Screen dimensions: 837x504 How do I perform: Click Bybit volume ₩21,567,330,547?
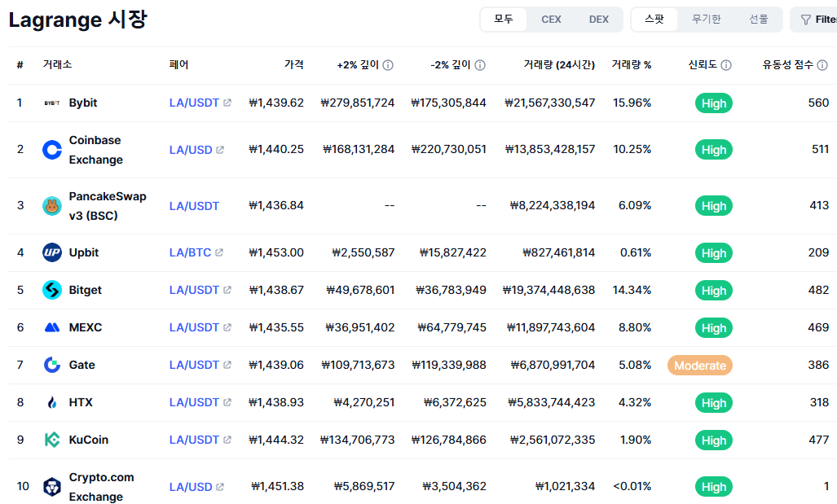(550, 103)
